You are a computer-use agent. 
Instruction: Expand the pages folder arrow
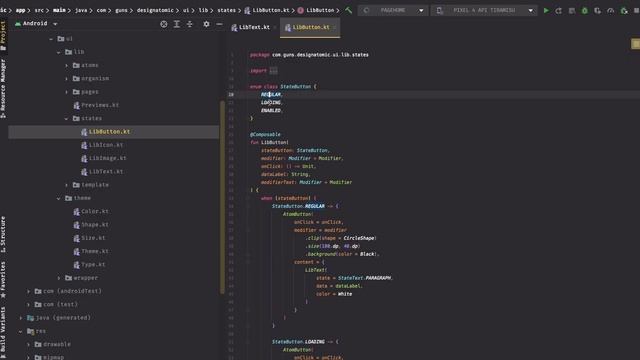(x=67, y=92)
